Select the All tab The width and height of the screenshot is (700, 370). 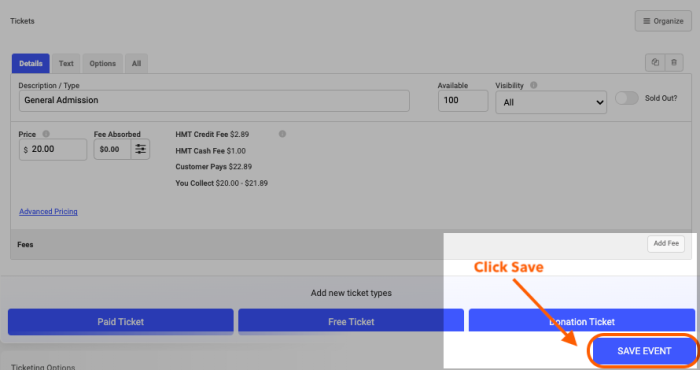(136, 63)
